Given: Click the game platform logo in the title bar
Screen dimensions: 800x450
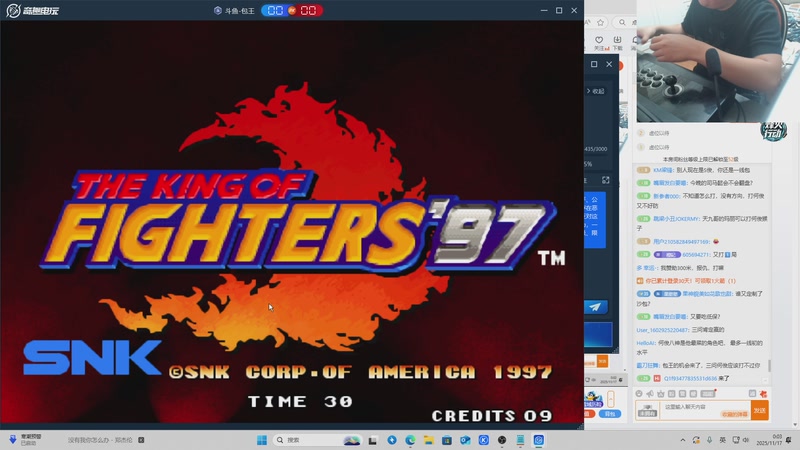Looking at the screenshot, I should click(x=32, y=10).
